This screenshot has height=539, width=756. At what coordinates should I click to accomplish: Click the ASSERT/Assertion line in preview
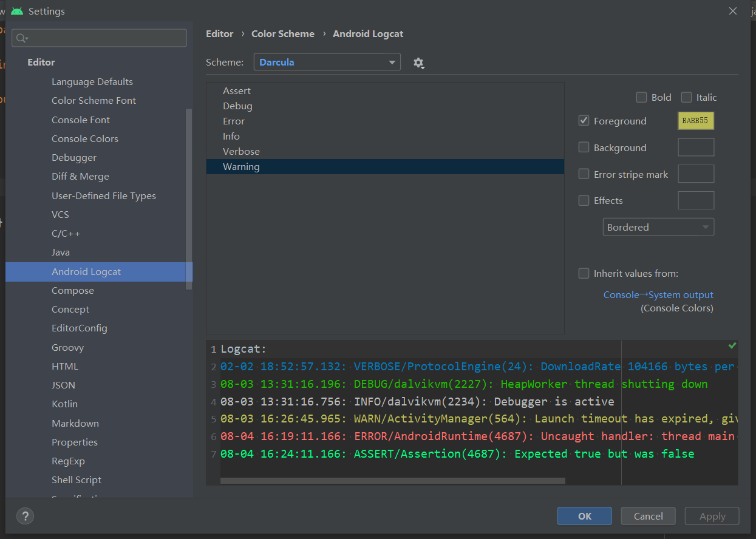point(457,453)
